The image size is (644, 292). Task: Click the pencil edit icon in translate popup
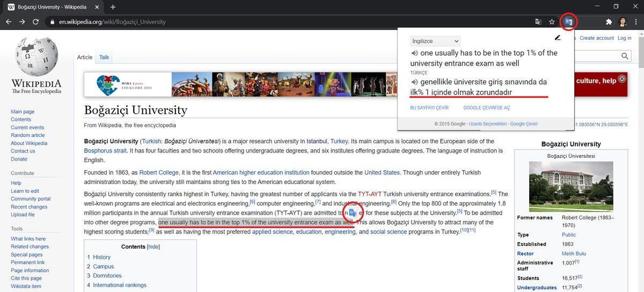pyautogui.click(x=558, y=38)
